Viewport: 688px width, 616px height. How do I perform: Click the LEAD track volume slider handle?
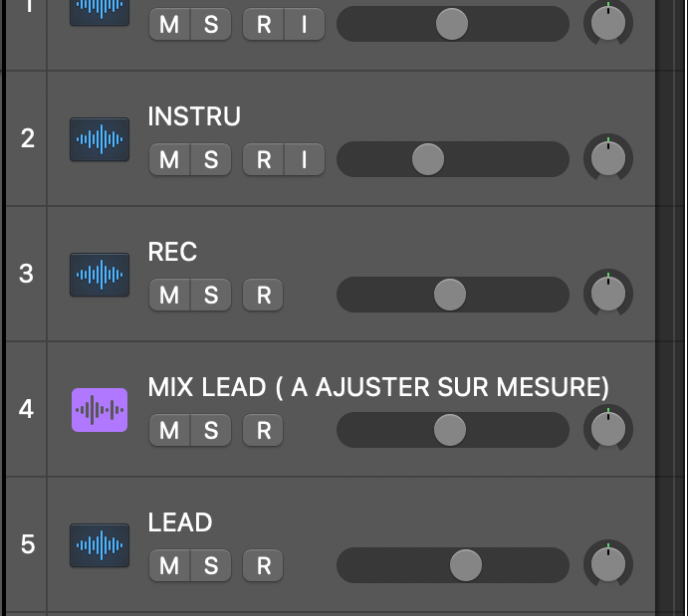(465, 565)
